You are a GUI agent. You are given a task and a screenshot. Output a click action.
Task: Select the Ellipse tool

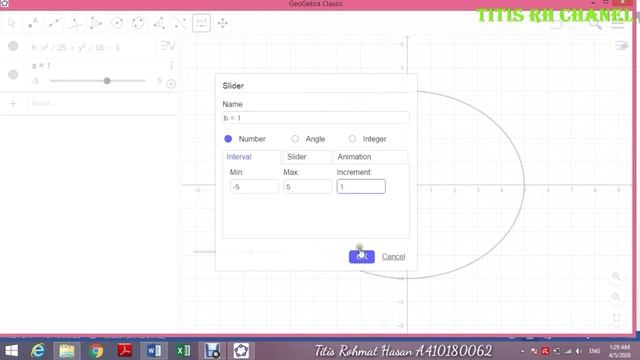point(138,23)
